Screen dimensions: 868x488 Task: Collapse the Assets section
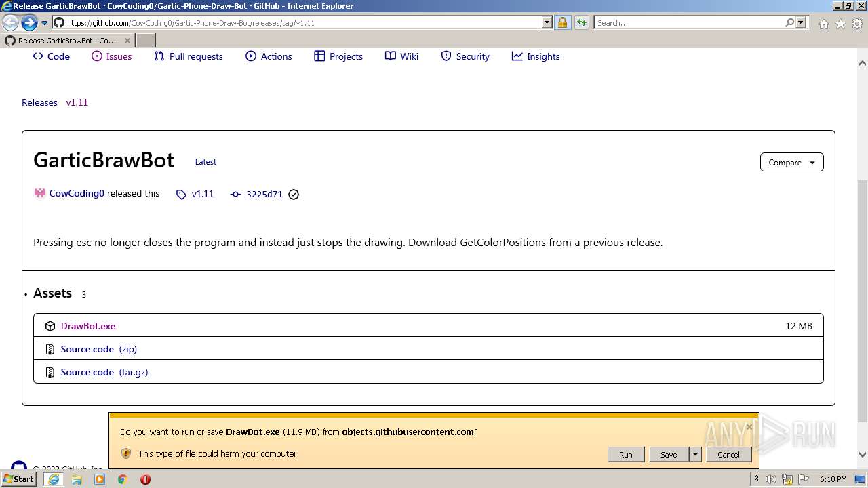(52, 293)
